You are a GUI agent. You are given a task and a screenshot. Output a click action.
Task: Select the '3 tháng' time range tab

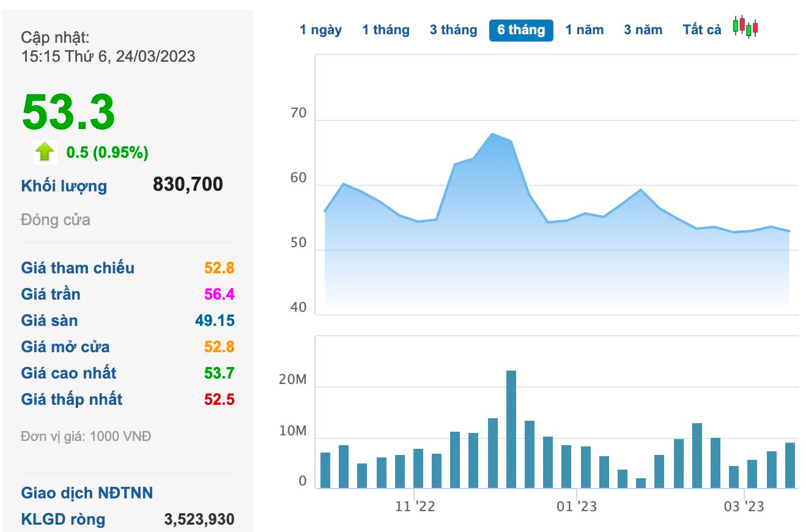[453, 30]
